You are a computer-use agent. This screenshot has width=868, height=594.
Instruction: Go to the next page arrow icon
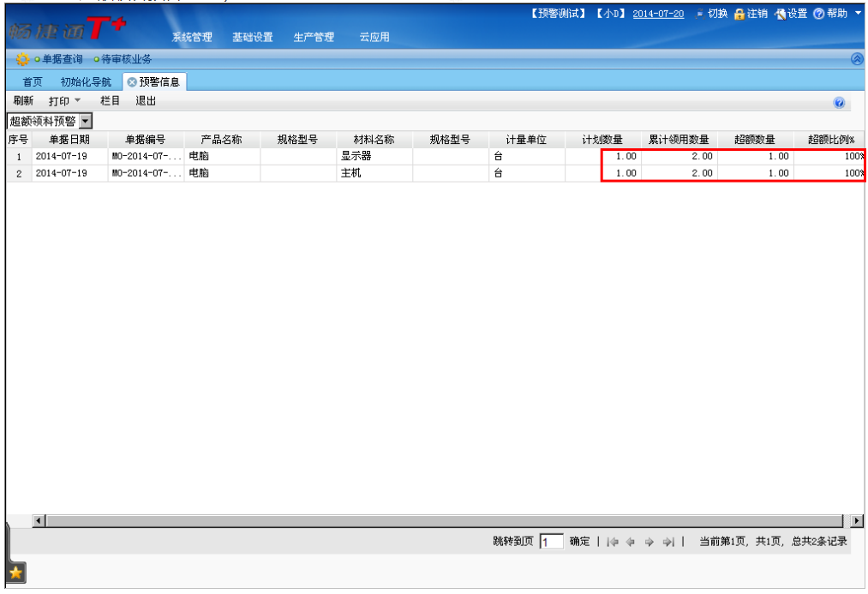click(650, 542)
